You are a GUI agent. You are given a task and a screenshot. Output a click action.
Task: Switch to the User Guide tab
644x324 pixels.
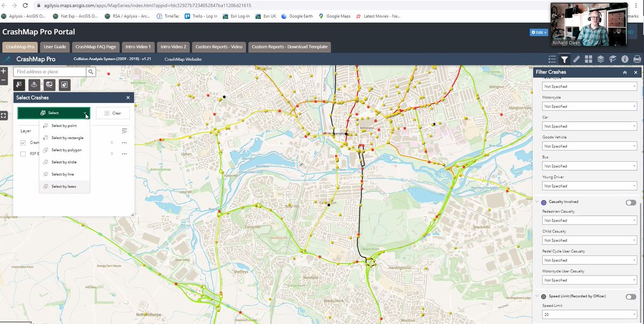(x=55, y=47)
